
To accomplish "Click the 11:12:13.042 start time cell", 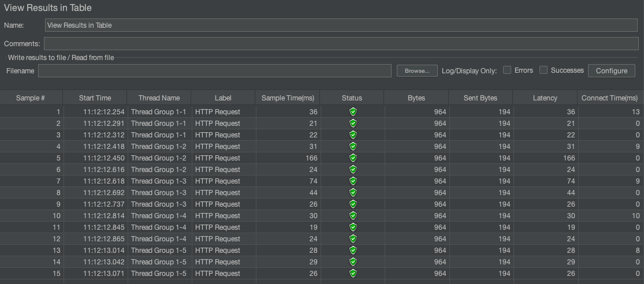I will tap(95, 262).
